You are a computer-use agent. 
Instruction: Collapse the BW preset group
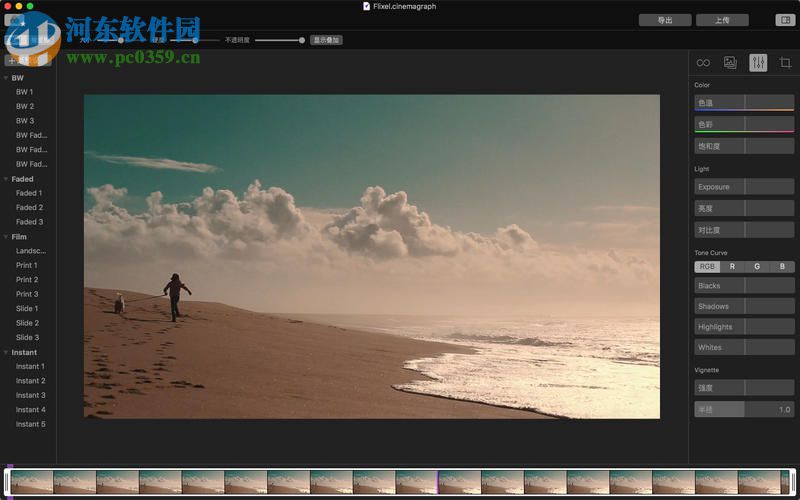click(6, 78)
